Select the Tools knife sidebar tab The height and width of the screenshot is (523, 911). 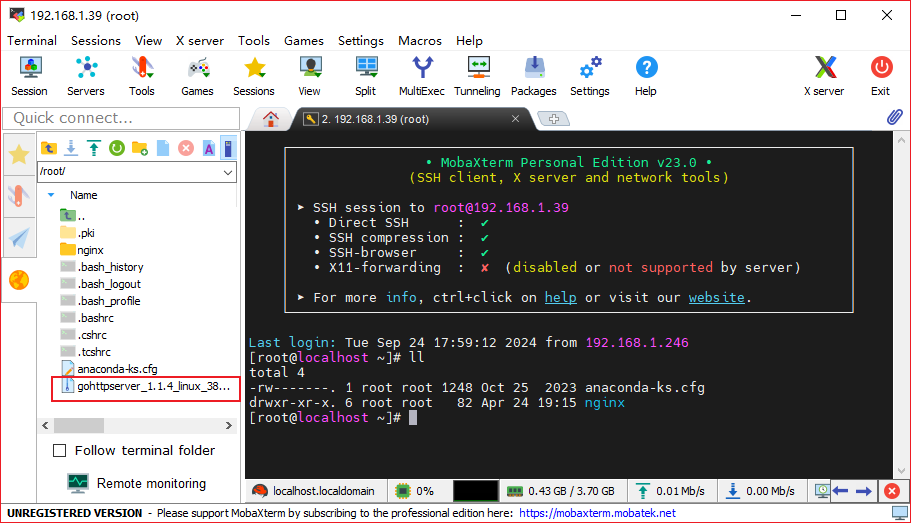[19, 196]
